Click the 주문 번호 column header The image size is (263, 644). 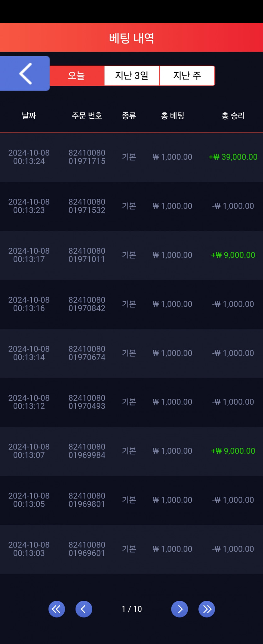coord(87,116)
